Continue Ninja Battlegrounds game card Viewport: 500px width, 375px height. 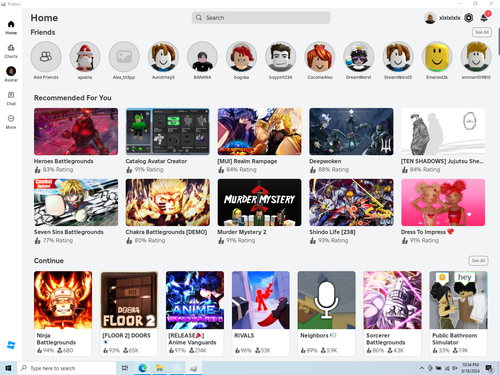[x=63, y=313]
